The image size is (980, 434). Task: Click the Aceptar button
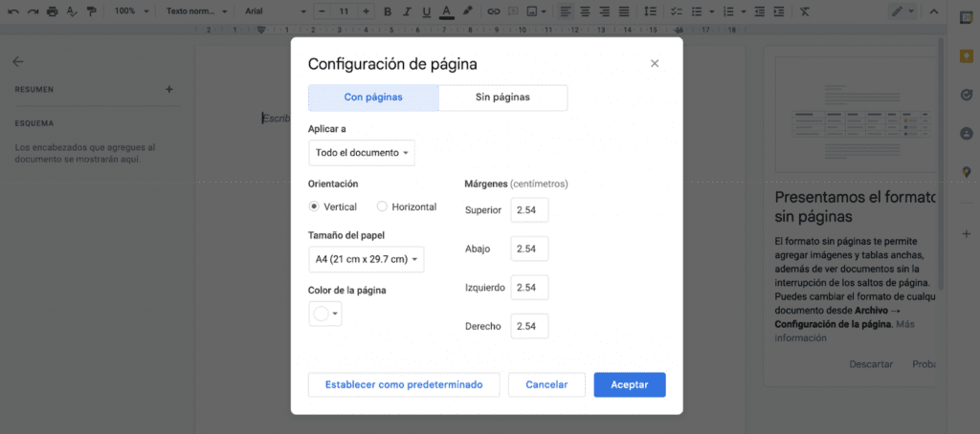[629, 385]
